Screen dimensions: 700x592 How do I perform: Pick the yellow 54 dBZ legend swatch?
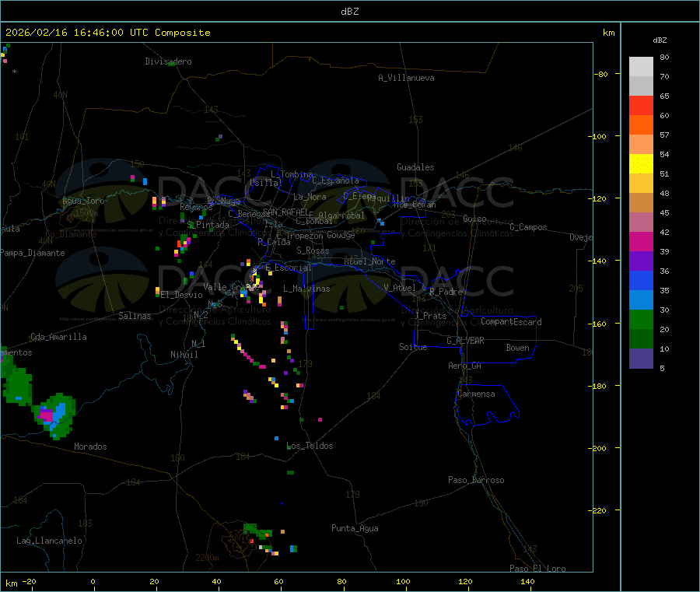click(641, 164)
